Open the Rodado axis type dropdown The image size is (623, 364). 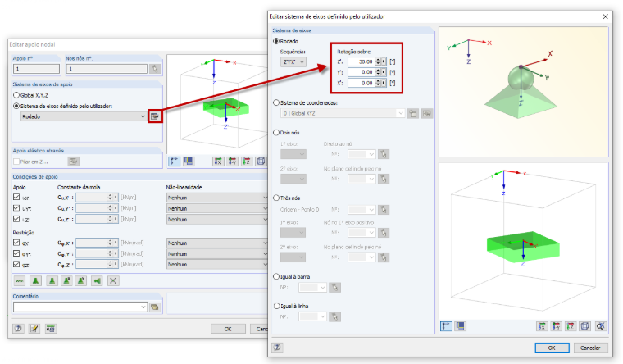84,116
